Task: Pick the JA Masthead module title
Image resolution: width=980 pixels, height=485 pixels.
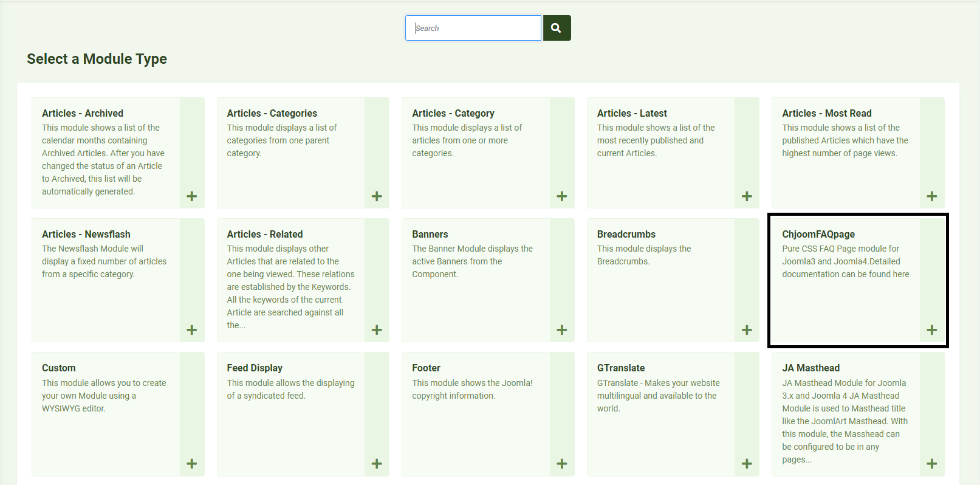Action: [811, 368]
